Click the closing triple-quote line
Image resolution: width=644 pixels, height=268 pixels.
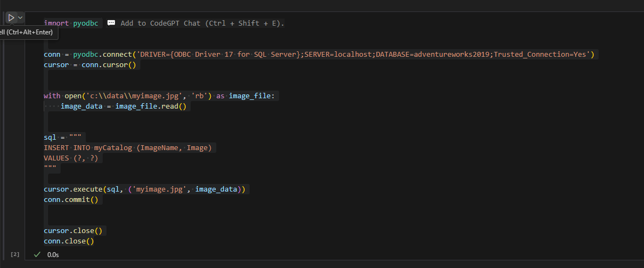coord(50,168)
